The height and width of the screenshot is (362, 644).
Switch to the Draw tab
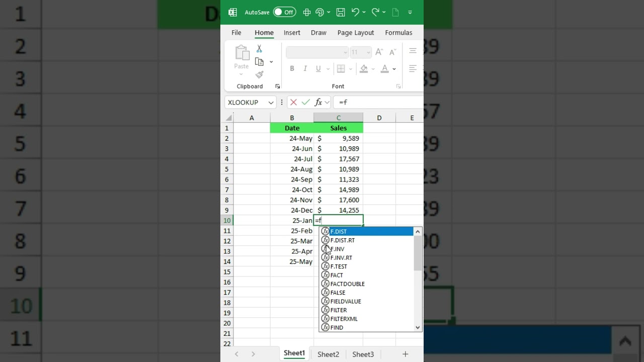pos(318,33)
